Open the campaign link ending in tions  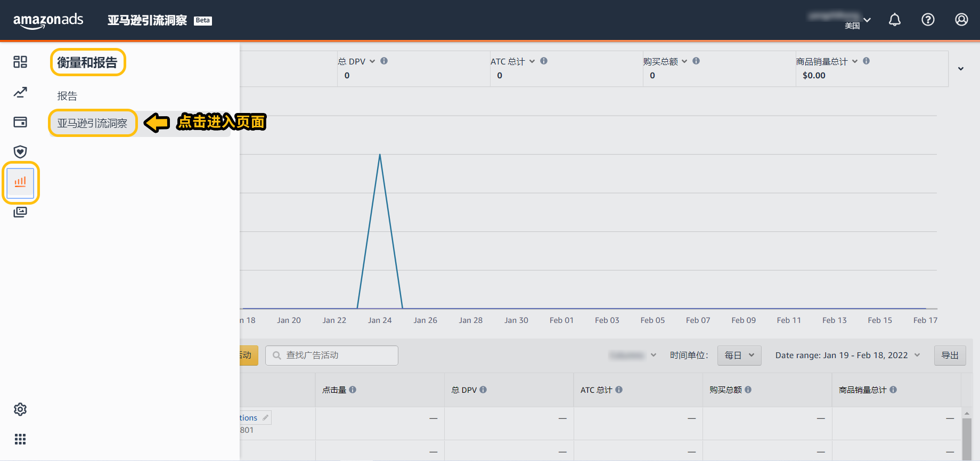coord(248,418)
